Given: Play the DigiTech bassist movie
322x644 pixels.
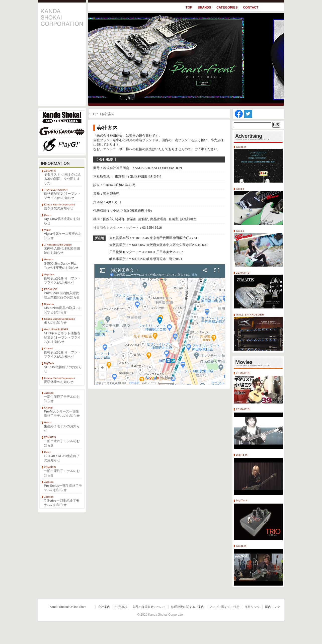Looking at the screenshot, I should [x=258, y=476].
